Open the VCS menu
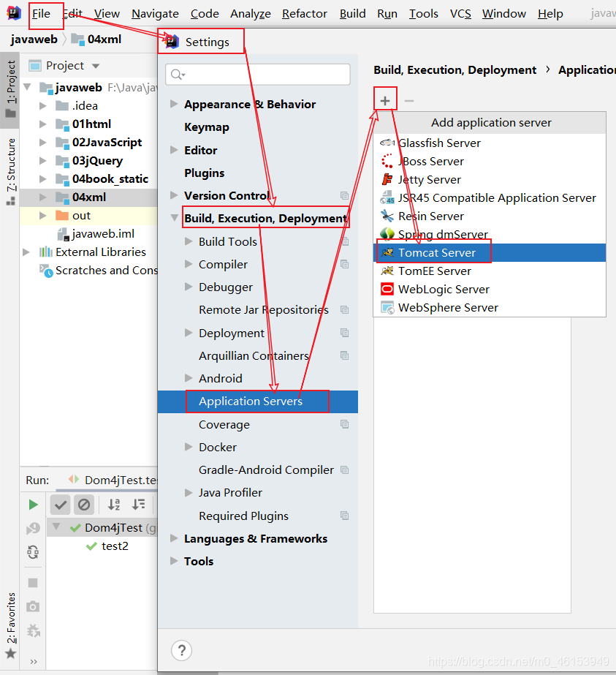This screenshot has height=675, width=616. [460, 14]
